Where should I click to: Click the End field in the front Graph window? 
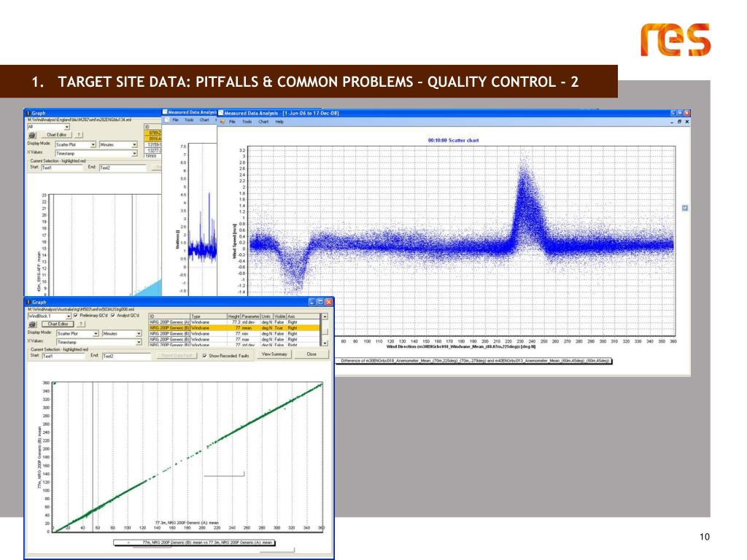click(127, 356)
